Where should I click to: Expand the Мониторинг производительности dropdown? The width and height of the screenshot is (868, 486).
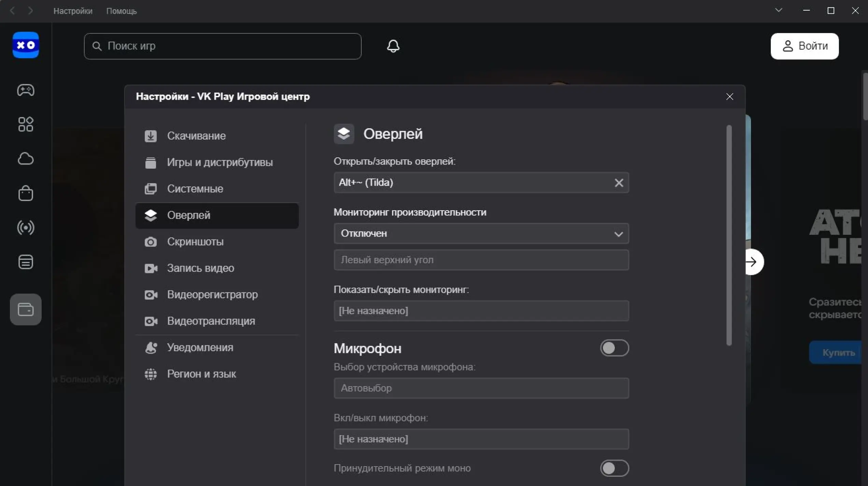(481, 234)
